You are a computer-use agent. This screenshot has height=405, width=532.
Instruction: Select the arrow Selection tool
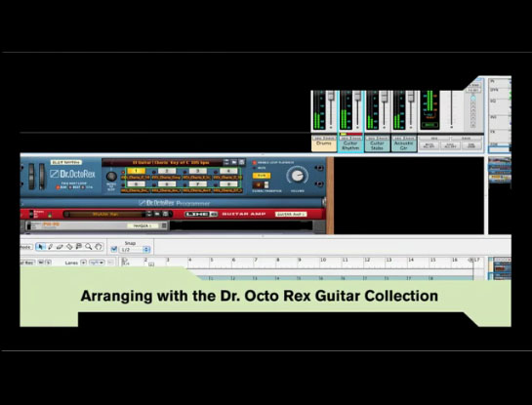click(x=40, y=247)
